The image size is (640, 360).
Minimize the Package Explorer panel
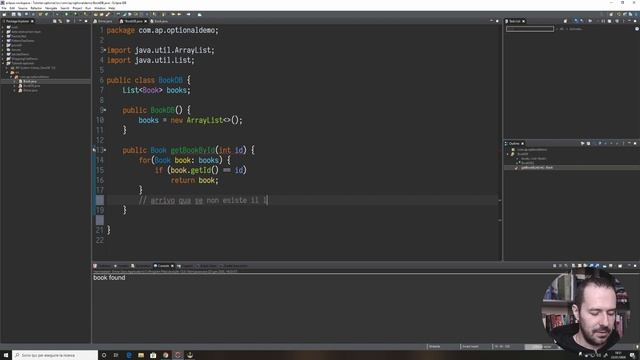[x=80, y=21]
